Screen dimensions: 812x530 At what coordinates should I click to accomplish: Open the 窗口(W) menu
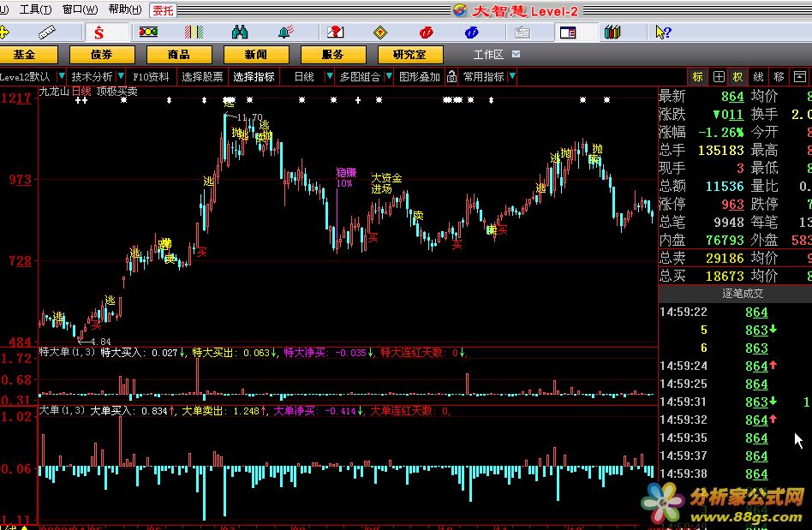80,9
